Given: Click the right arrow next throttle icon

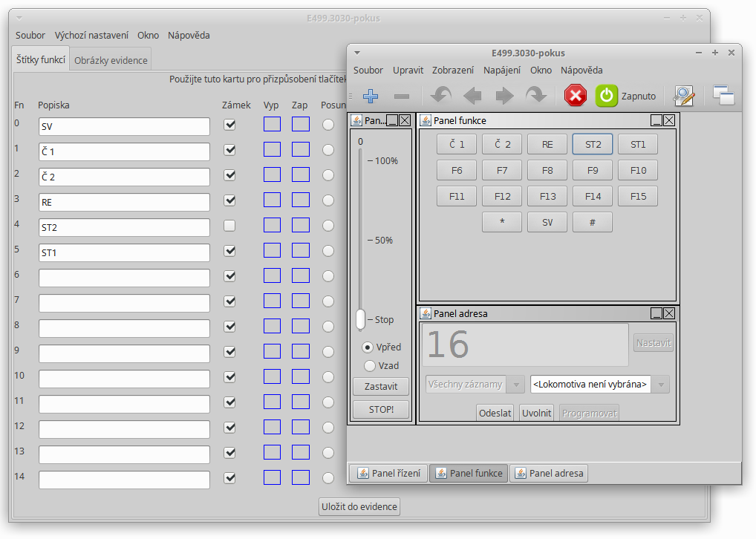Looking at the screenshot, I should pyautogui.click(x=504, y=96).
